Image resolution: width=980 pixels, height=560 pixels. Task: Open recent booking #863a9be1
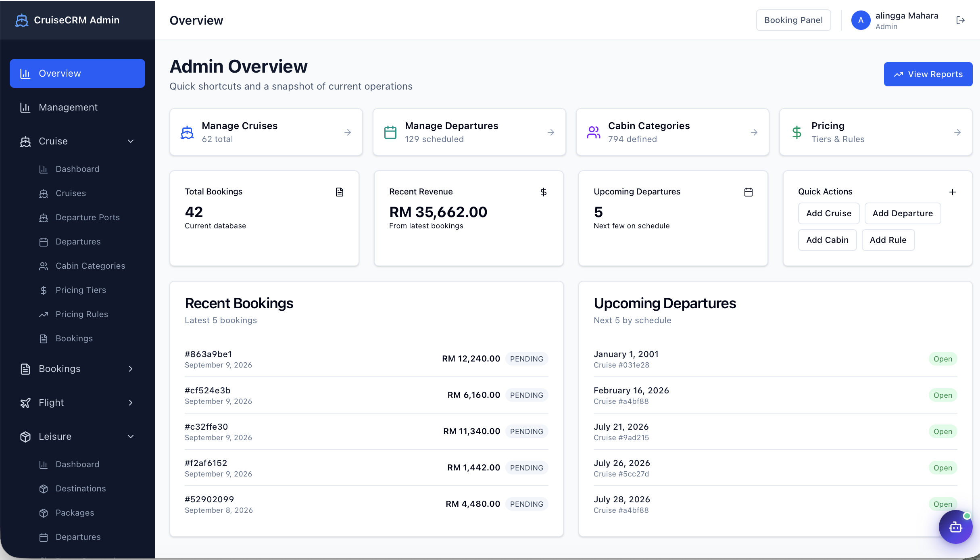(366, 359)
